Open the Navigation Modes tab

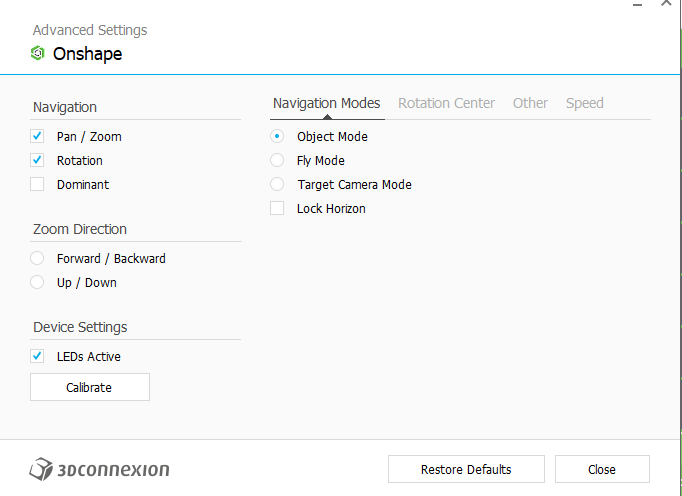(327, 104)
